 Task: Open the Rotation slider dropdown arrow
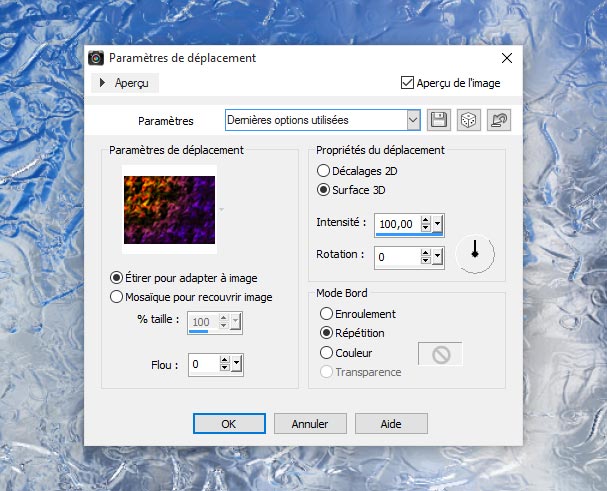pyautogui.click(x=438, y=257)
